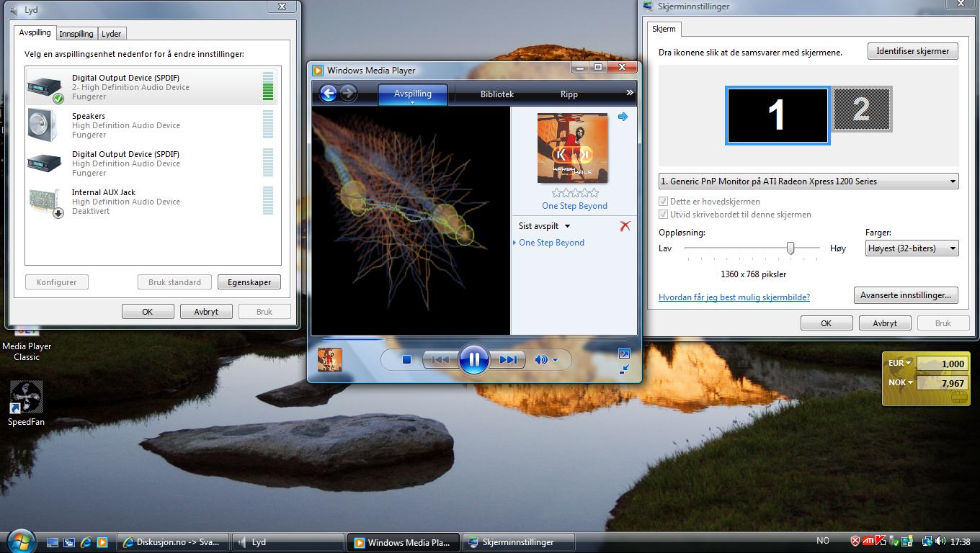The height and width of the screenshot is (553, 980).
Task: Open the Generic PnP Monitor dropdown
Action: point(808,181)
